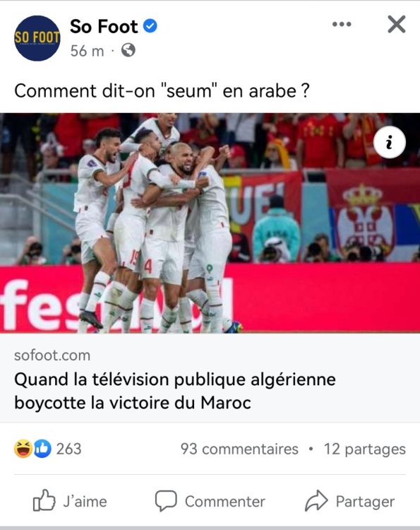Click the blue like reaction icon

42,449
